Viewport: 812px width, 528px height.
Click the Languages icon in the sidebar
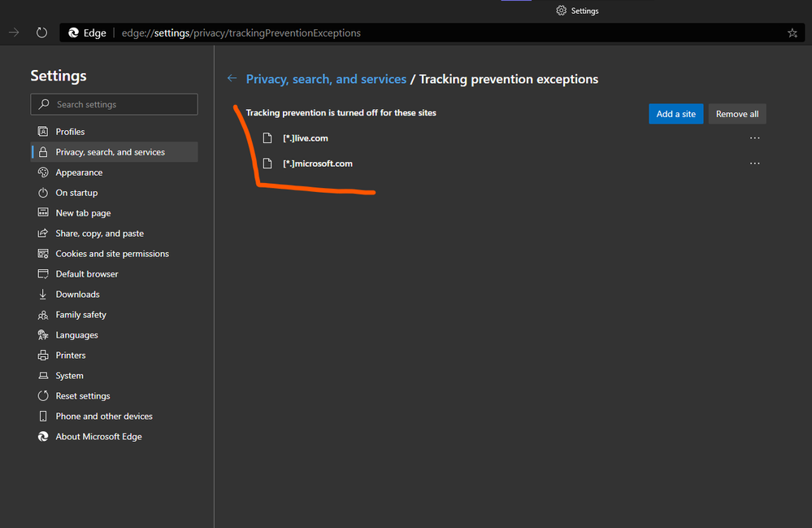click(x=43, y=334)
